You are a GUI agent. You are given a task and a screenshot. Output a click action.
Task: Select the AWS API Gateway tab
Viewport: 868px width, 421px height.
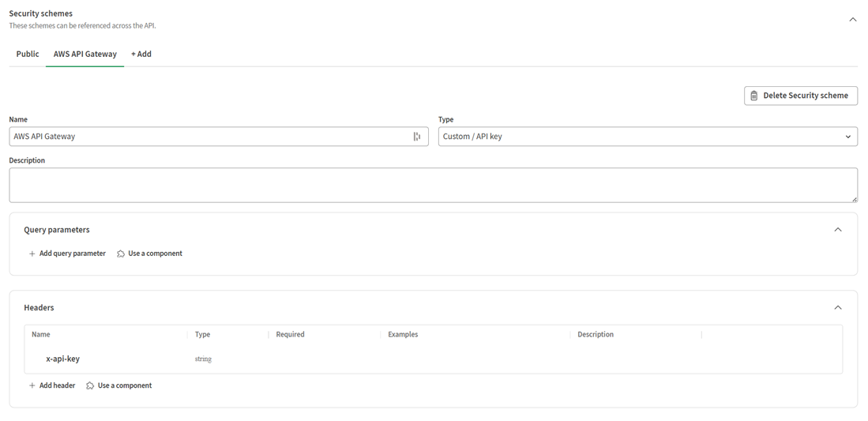85,54
